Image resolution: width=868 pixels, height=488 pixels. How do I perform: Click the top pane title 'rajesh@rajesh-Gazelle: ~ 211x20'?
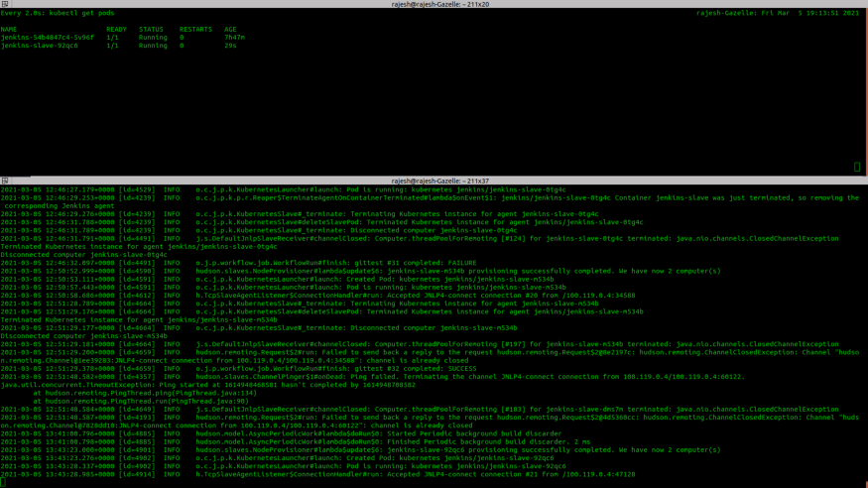coord(440,4)
